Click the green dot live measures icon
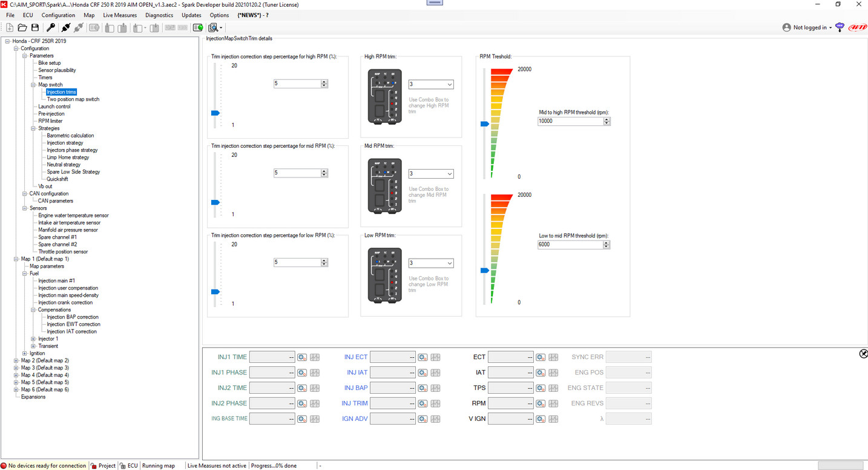 (198, 27)
